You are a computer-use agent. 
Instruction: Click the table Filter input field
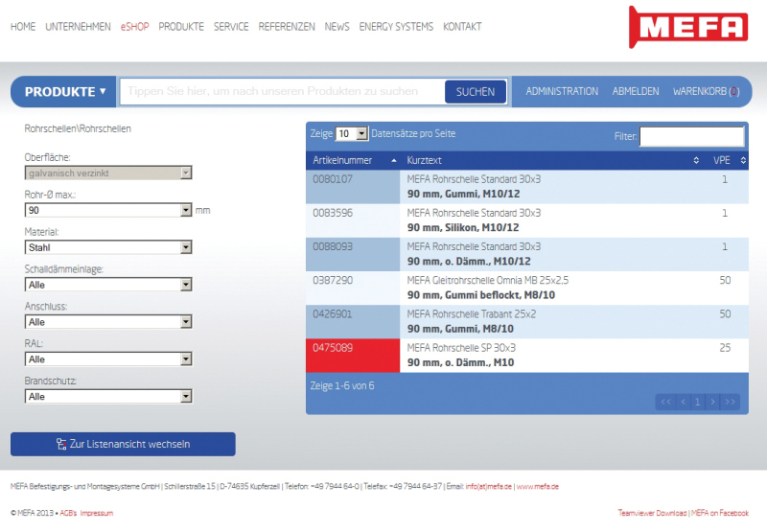tap(691, 136)
